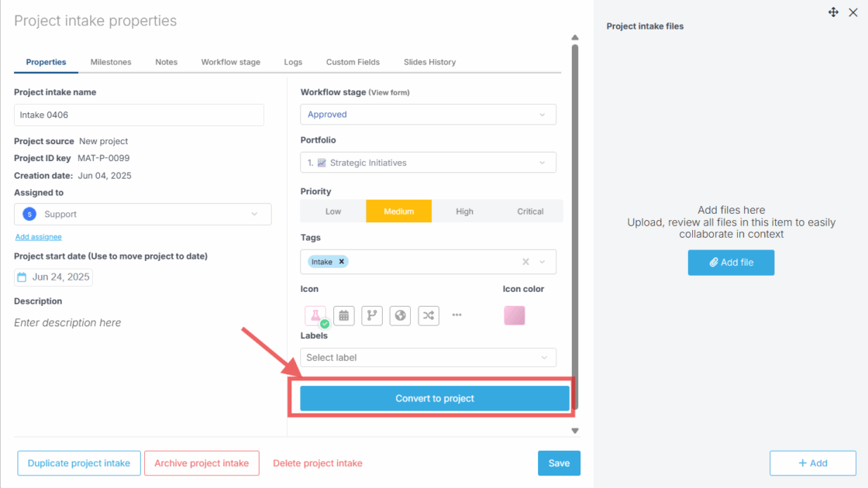Screen dimensions: 868x488
Task: Expand the Portfolio Strategic Initiatives dropdown
Action: 428,163
